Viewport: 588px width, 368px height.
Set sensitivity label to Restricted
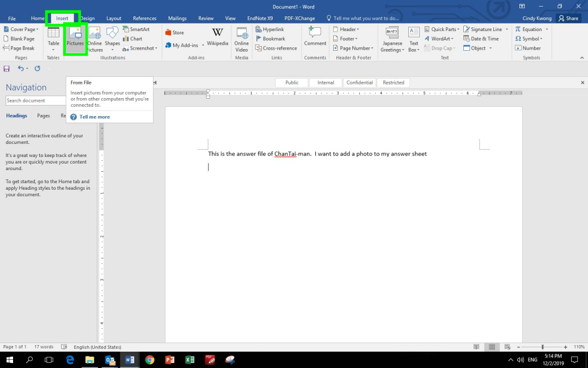[x=394, y=83]
